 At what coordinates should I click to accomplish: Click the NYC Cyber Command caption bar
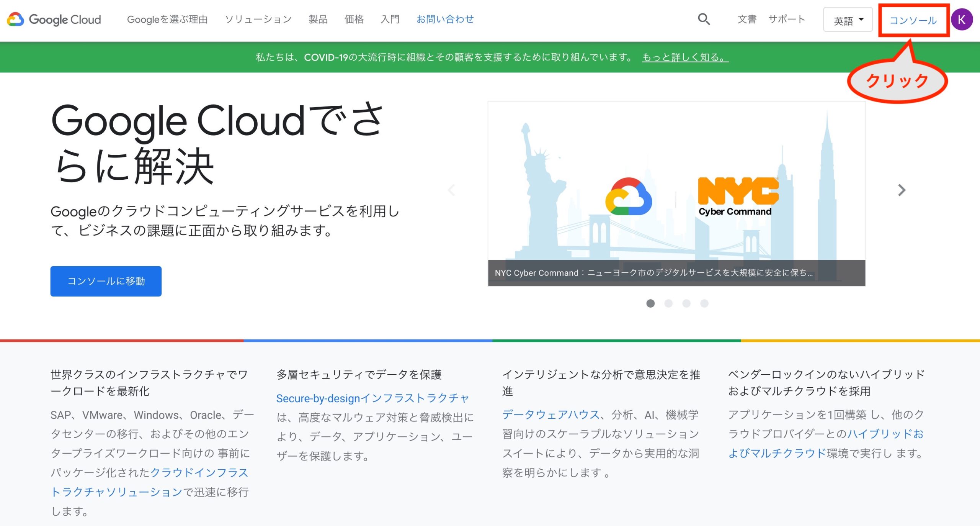[676, 273]
